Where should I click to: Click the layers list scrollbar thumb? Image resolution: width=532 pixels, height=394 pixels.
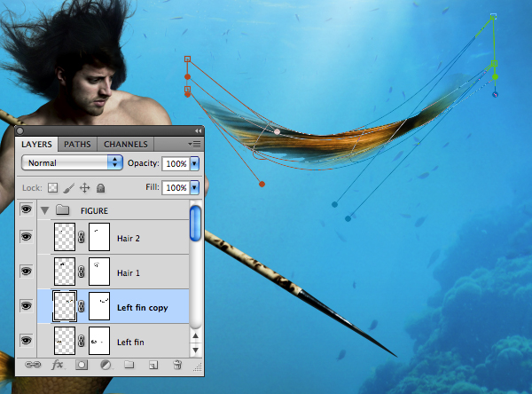tap(195, 224)
